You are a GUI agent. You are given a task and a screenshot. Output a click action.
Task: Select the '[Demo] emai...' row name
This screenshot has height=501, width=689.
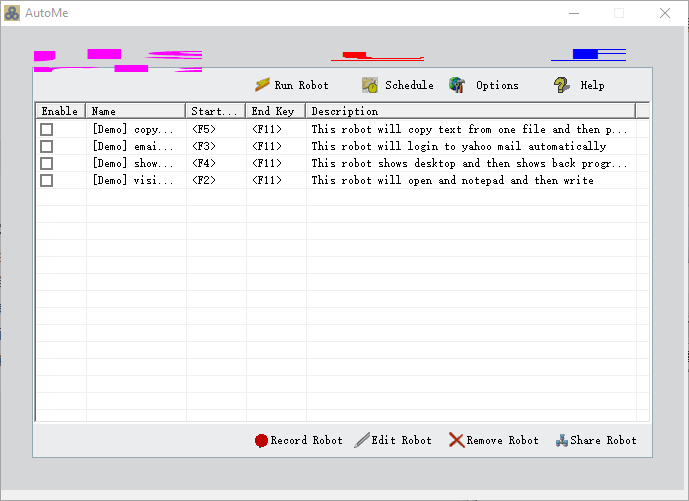coord(133,146)
